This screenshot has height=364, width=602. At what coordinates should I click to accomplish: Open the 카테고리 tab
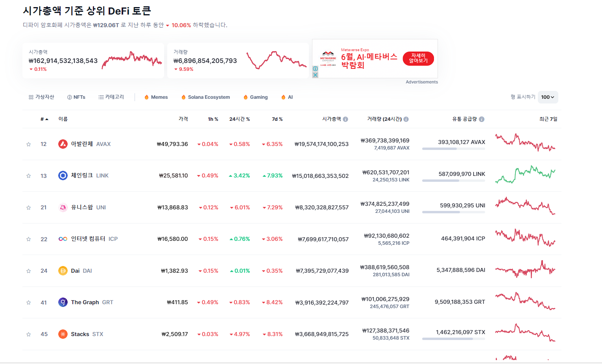(x=111, y=97)
